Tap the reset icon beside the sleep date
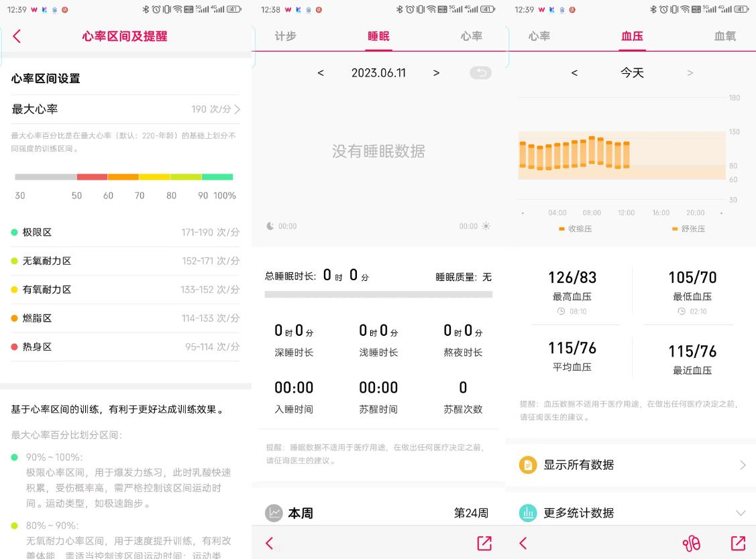756x559 pixels. click(x=480, y=72)
